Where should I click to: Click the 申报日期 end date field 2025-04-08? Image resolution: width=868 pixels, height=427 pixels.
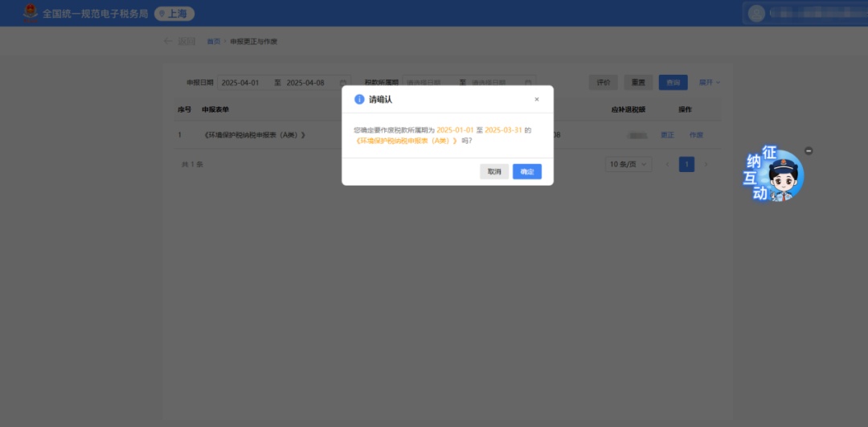coord(305,83)
